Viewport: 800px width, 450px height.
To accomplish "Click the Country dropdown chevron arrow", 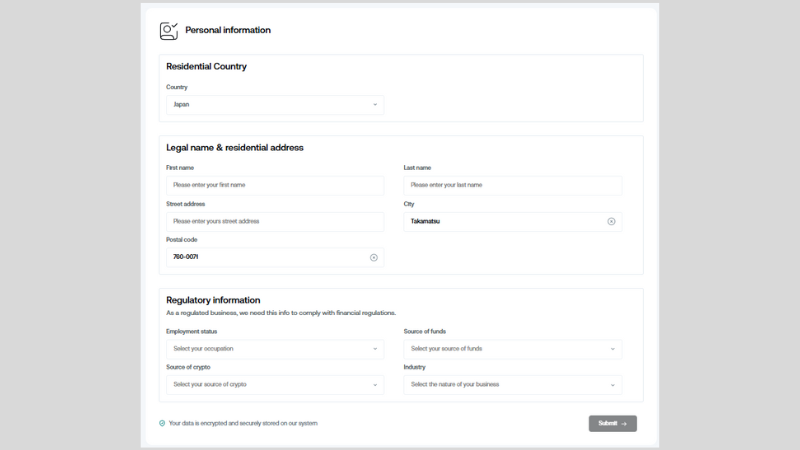I will coord(375,105).
